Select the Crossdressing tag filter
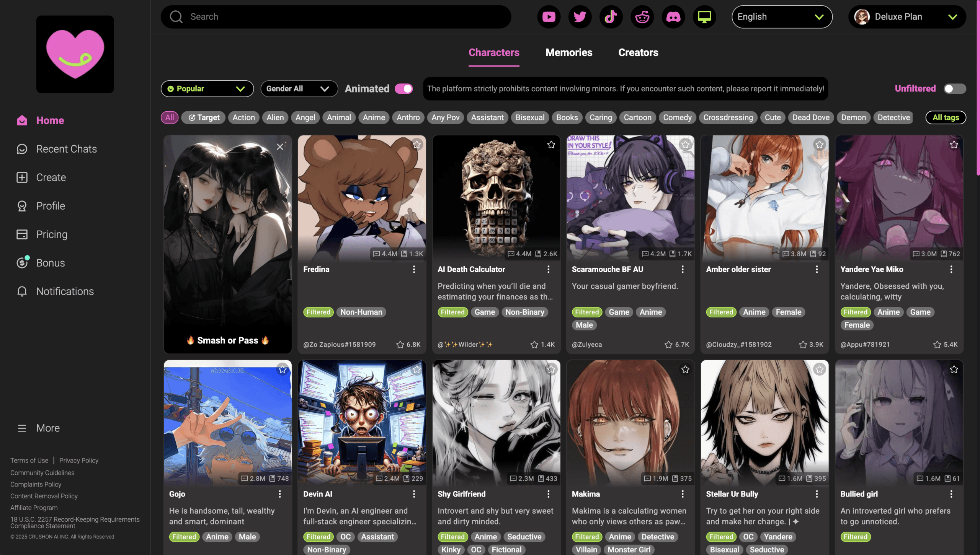The width and height of the screenshot is (980, 555). click(728, 117)
